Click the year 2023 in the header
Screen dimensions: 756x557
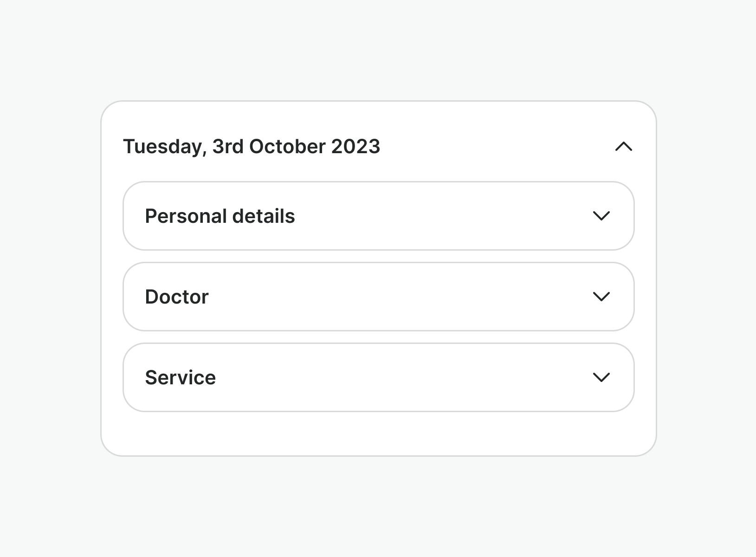click(x=355, y=147)
